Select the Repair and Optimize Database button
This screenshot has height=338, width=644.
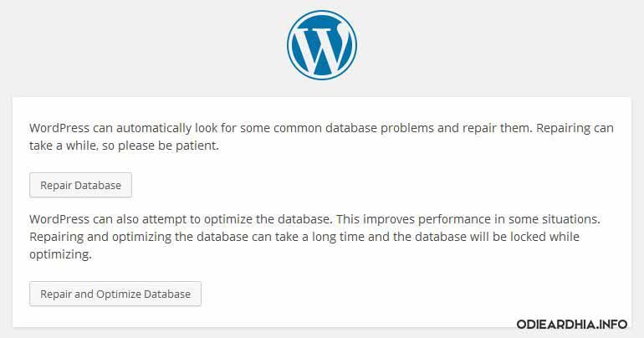coord(115,294)
